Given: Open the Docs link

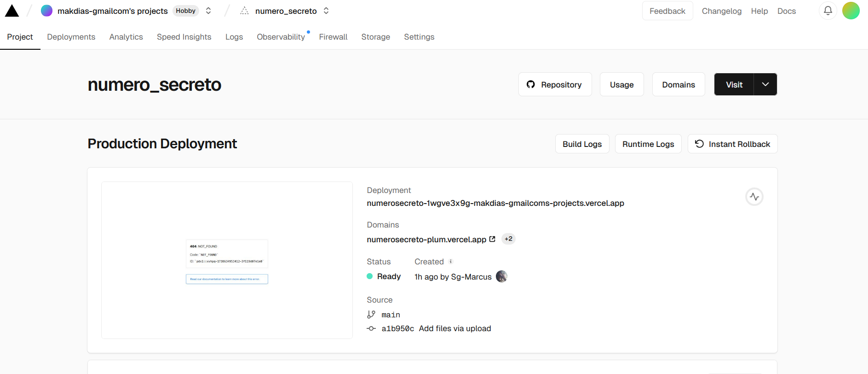Looking at the screenshot, I should coord(787,11).
